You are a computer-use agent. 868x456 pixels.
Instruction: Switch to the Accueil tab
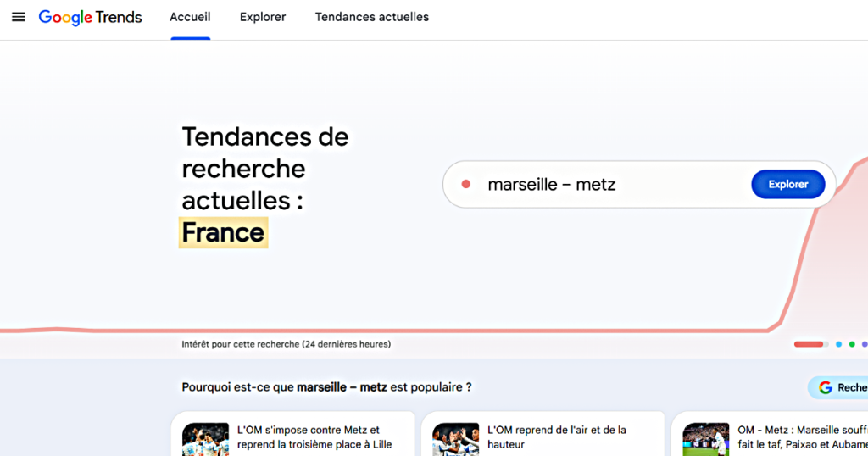tap(190, 17)
